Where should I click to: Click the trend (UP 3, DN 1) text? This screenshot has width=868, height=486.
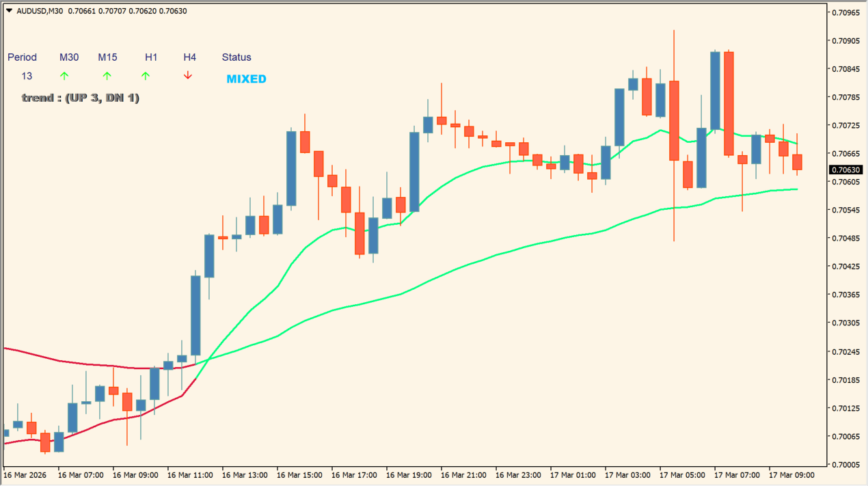click(x=80, y=98)
